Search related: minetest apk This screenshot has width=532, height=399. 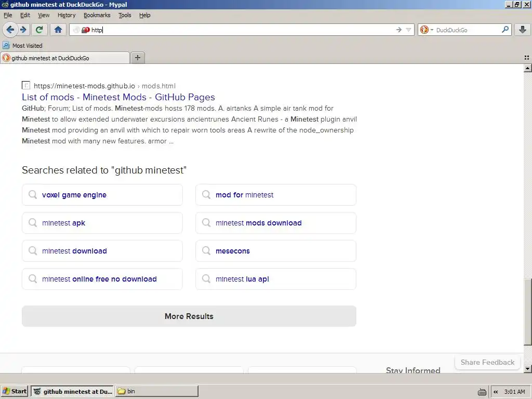[102, 223]
